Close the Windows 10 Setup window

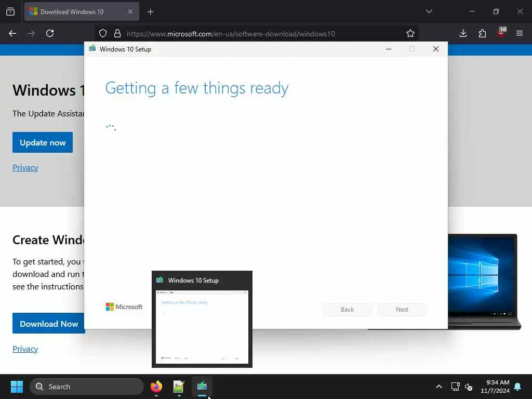click(x=436, y=49)
